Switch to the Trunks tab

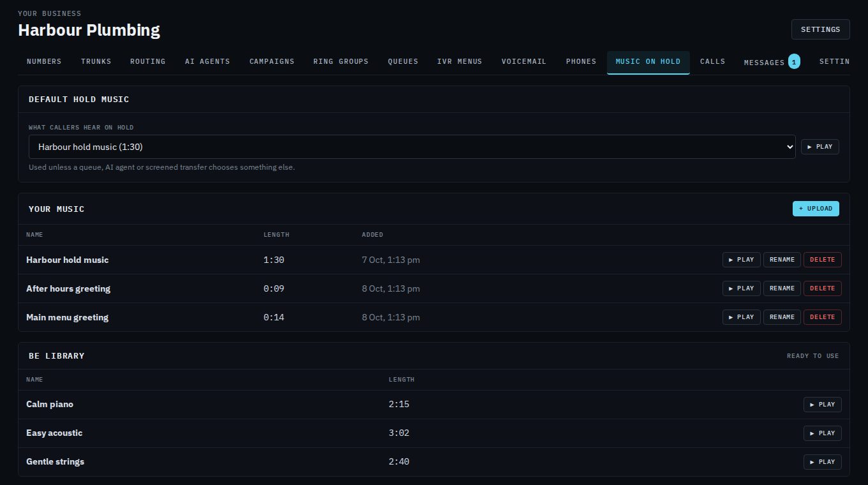point(96,62)
